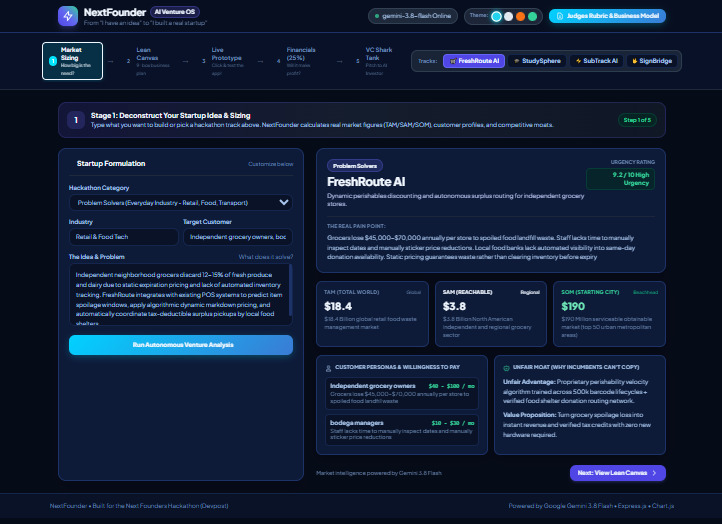Click the Problem Solvers category badge
Screen dimensions: 722x524
(x=355, y=166)
